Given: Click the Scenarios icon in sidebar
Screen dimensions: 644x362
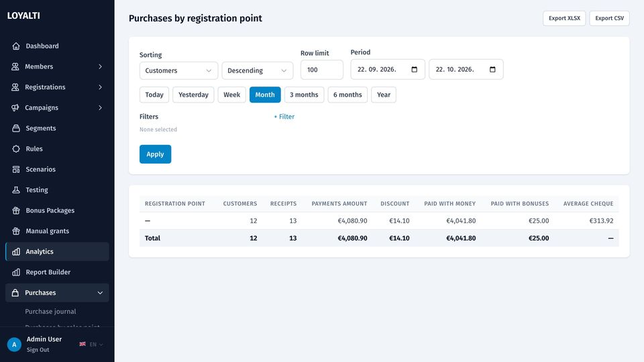Looking at the screenshot, I should point(16,169).
